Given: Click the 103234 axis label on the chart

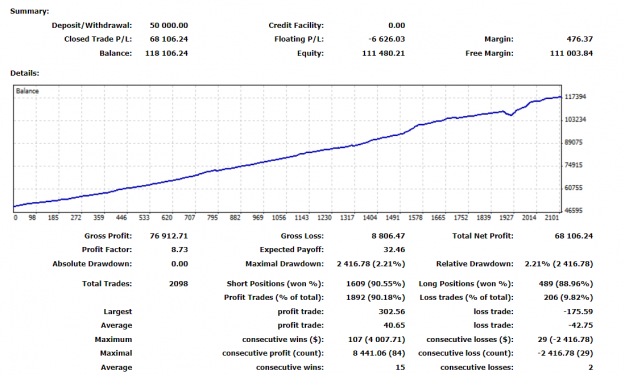Looking at the screenshot, I should point(575,120).
